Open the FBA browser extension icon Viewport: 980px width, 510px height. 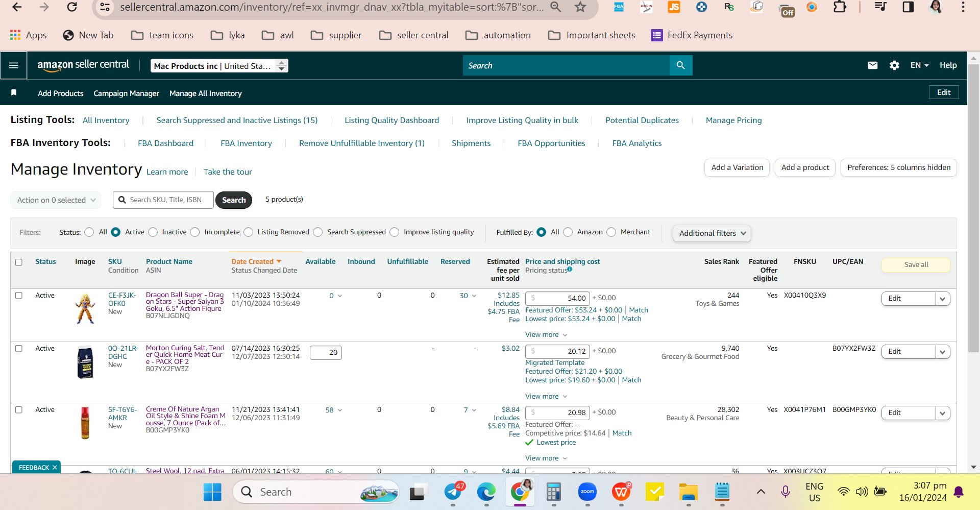[619, 7]
